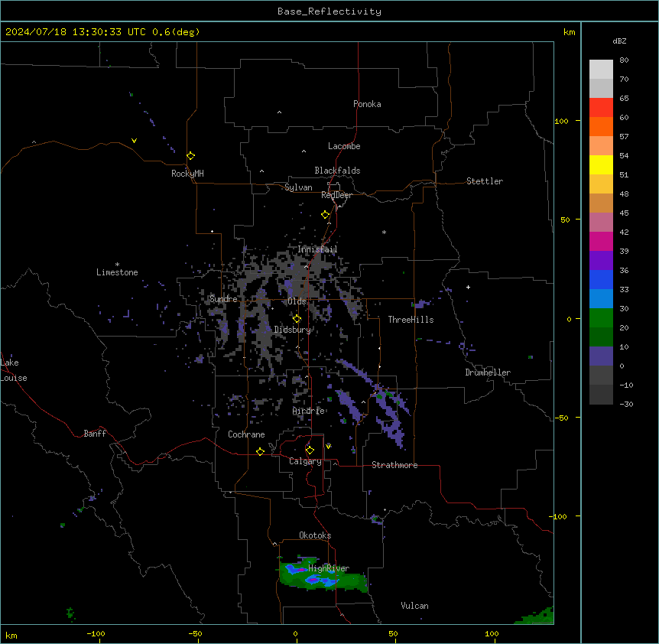Click the Didsbury city label
This screenshot has width=659, height=644.
tap(293, 330)
